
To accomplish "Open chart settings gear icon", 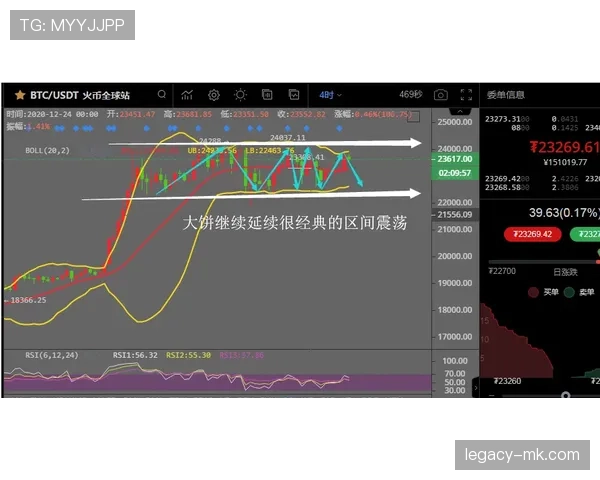I will coord(214,95).
